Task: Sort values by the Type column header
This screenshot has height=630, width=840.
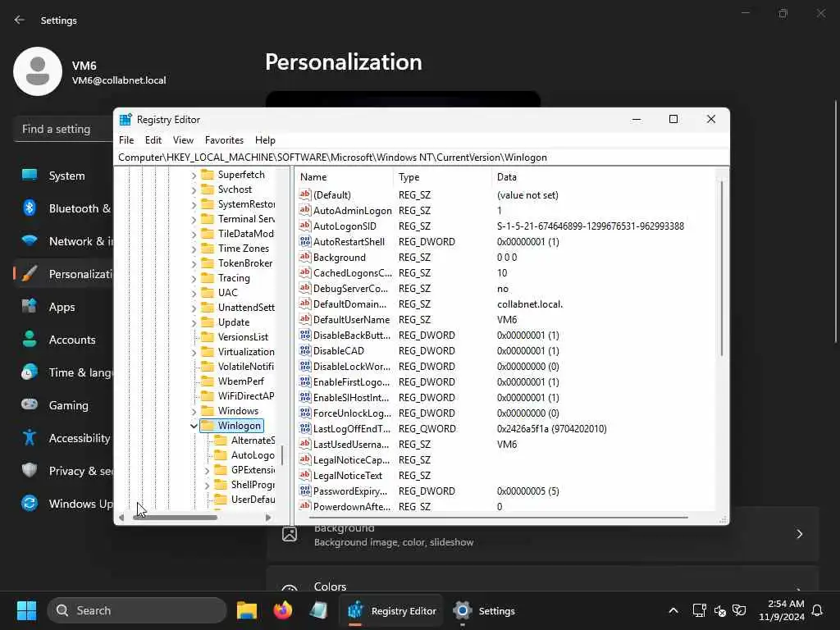Action: [x=442, y=177]
